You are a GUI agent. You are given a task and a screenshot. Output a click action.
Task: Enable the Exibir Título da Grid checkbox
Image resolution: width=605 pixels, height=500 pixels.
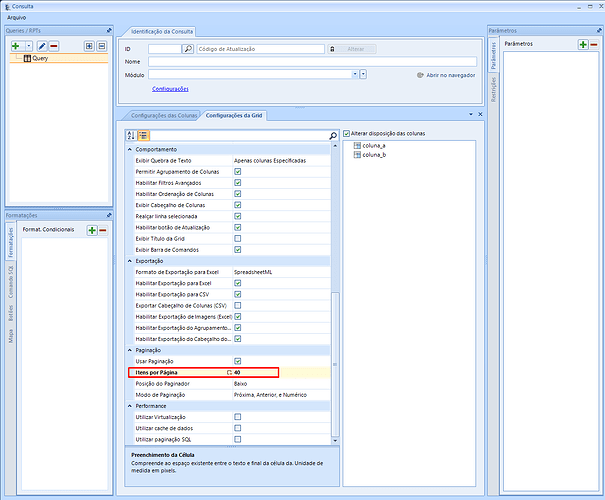tap(237, 238)
